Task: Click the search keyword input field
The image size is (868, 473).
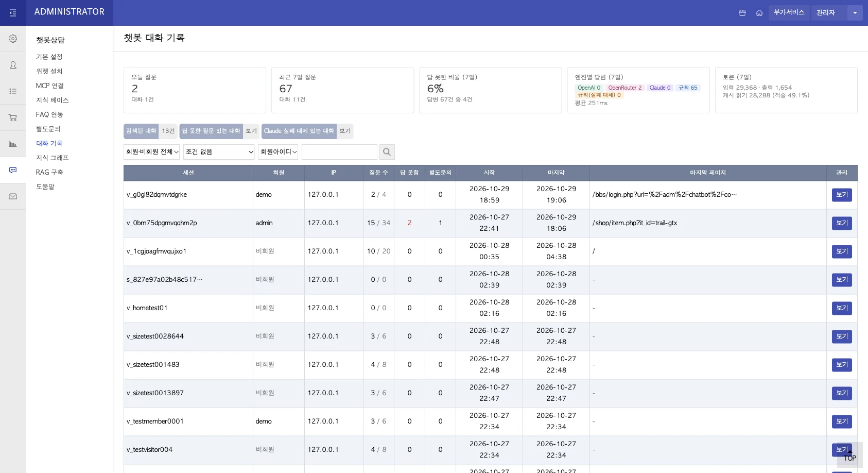Action: pos(339,152)
